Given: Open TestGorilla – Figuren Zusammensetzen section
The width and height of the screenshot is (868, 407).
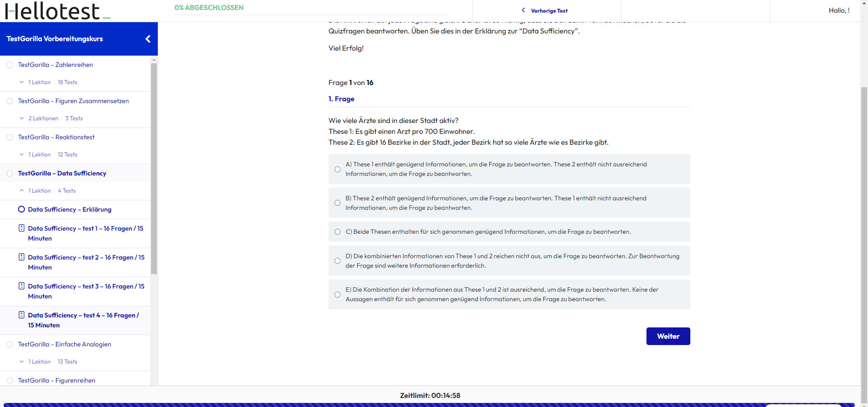Looking at the screenshot, I should 73,101.
